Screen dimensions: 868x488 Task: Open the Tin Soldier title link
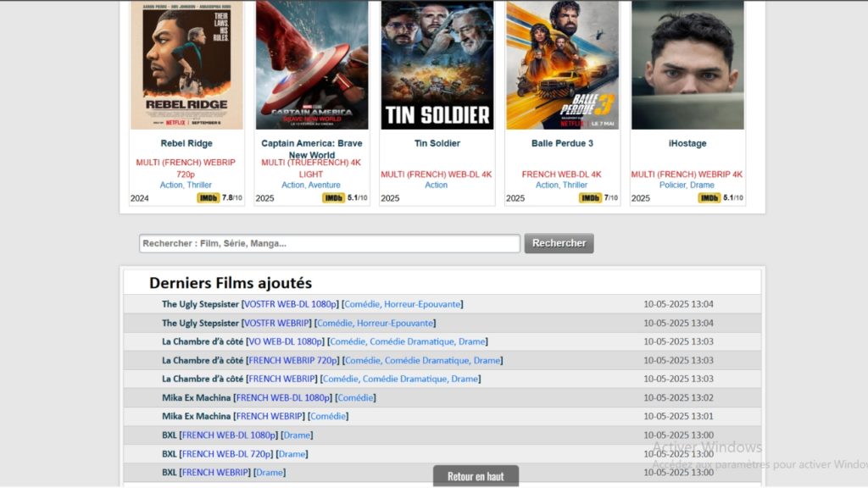pos(437,143)
